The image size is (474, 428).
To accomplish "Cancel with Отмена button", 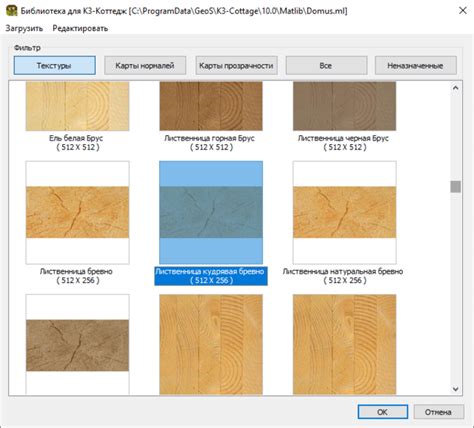I will click(x=438, y=412).
